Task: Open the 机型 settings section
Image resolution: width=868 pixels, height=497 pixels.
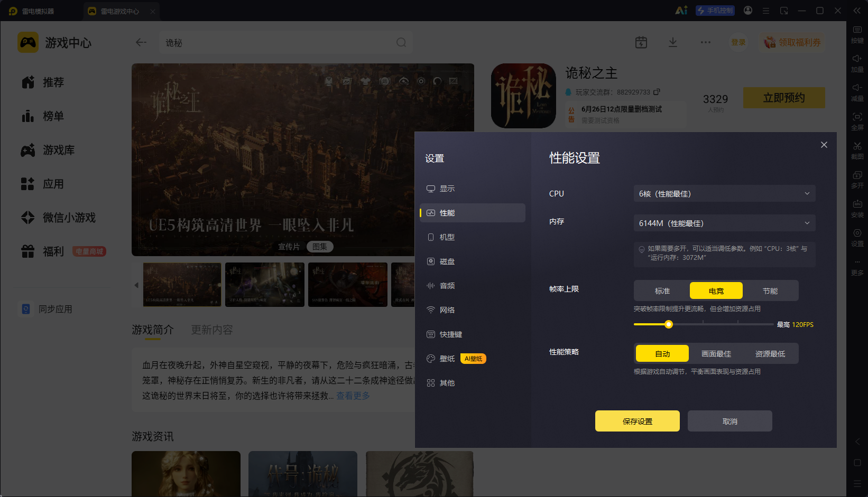Action: point(472,237)
